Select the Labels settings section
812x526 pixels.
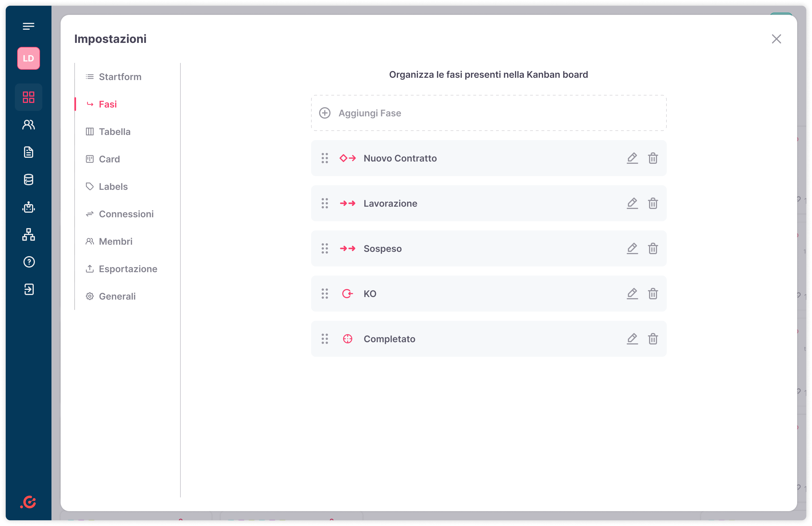tap(113, 187)
